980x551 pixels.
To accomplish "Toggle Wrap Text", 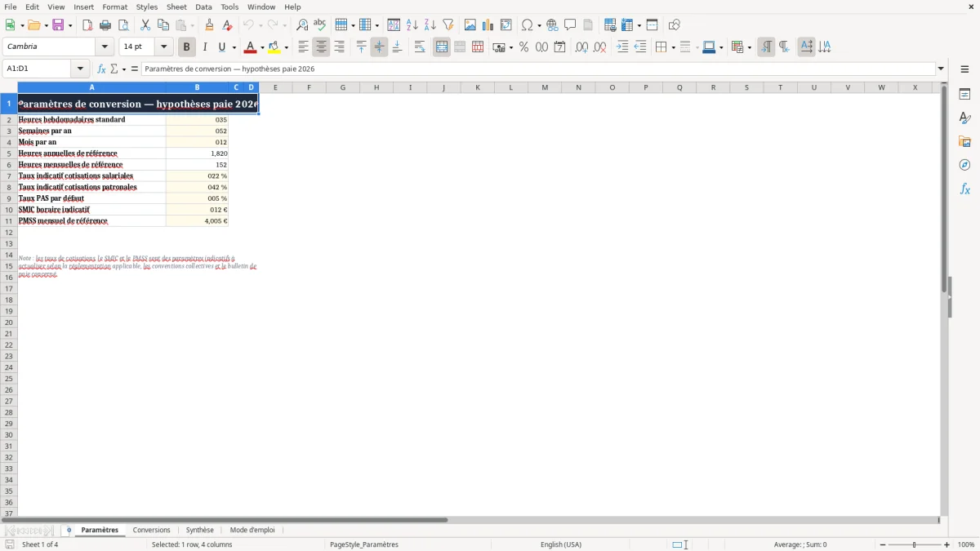I will point(420,47).
